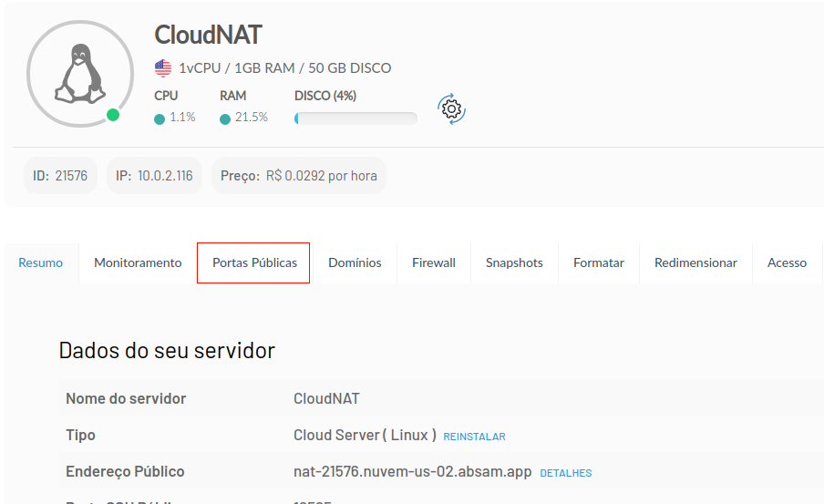
Task: Switch to the Monitoramento tab
Action: coord(138,262)
